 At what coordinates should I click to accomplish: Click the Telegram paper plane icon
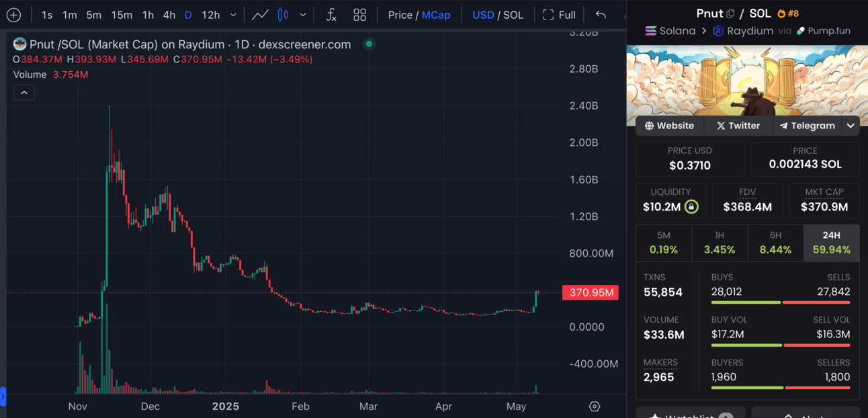tap(784, 126)
